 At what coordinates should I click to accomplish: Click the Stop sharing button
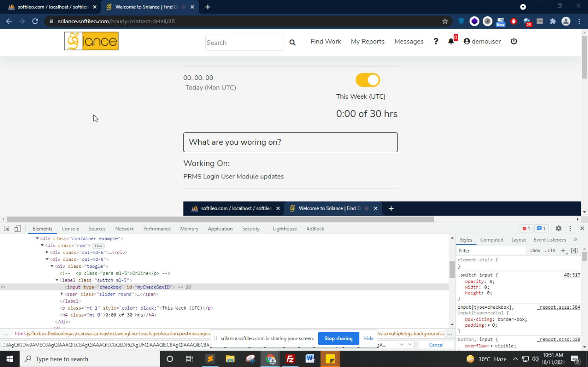338,338
